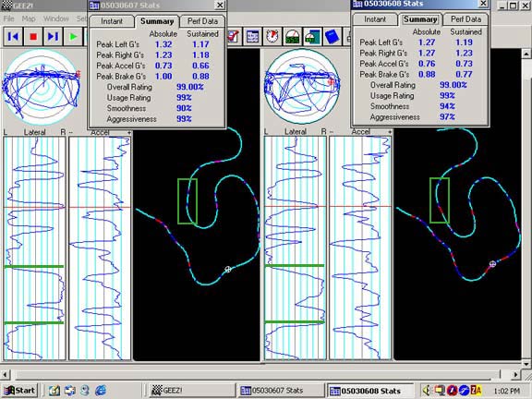Image resolution: width=532 pixels, height=399 pixels.
Task: Click the horizontal scrollbar right arrow
Action: 515,375
